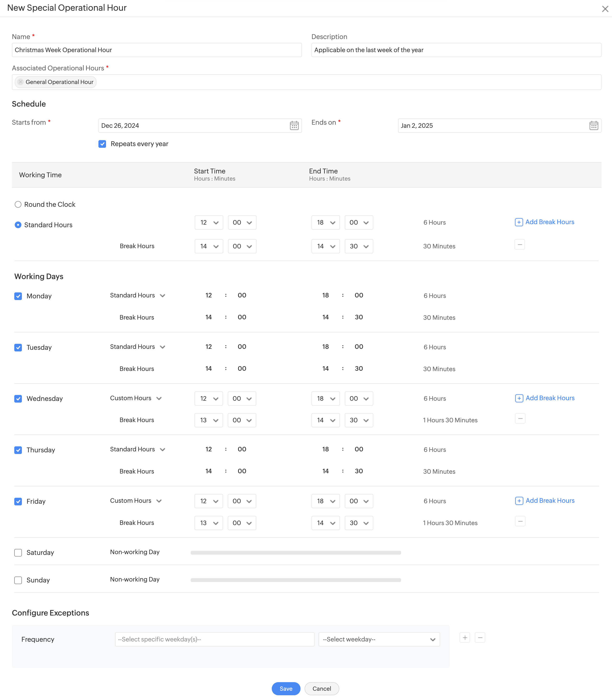Expand Tuesday's Standard Hours dropdown
The height and width of the screenshot is (700, 612).
137,347
